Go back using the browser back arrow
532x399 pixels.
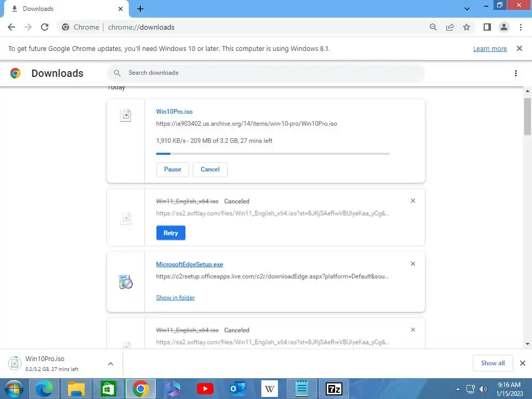[11, 27]
